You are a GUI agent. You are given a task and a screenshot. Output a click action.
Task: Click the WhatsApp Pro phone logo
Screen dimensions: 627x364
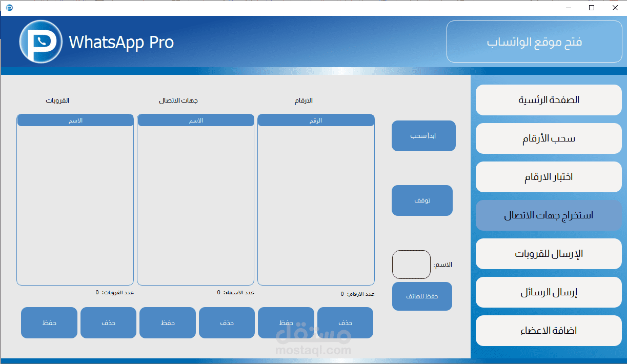[x=41, y=42]
